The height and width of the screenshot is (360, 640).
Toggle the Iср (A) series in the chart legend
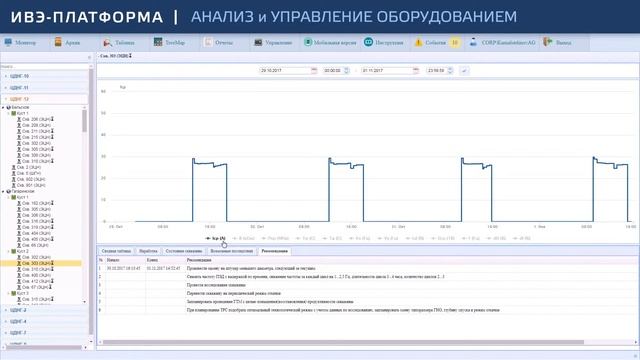click(216, 238)
